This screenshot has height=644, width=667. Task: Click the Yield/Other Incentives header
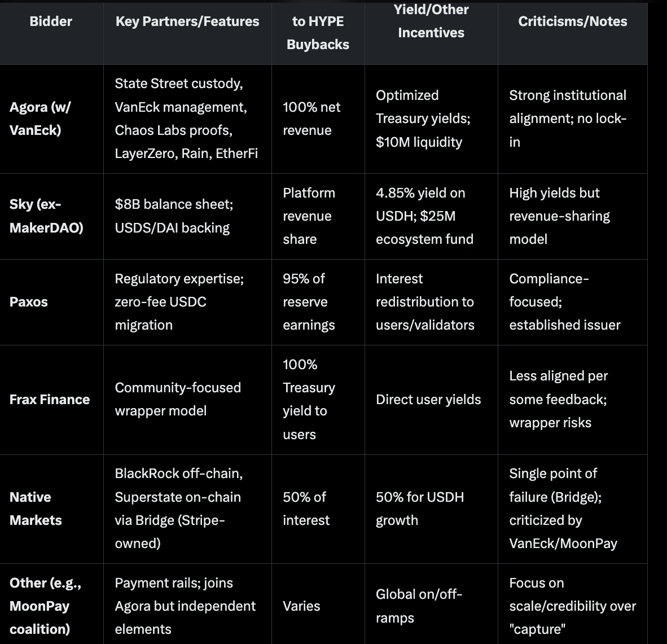431,21
